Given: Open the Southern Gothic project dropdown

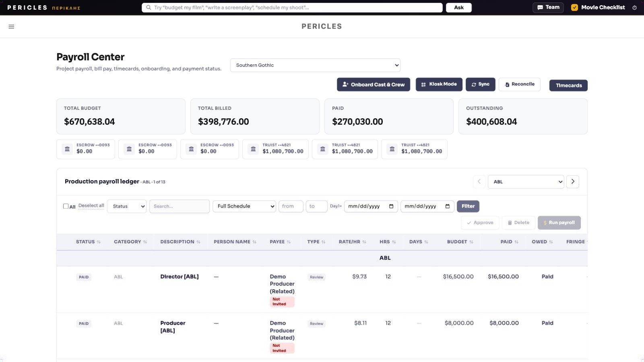Looking at the screenshot, I should tap(315, 65).
